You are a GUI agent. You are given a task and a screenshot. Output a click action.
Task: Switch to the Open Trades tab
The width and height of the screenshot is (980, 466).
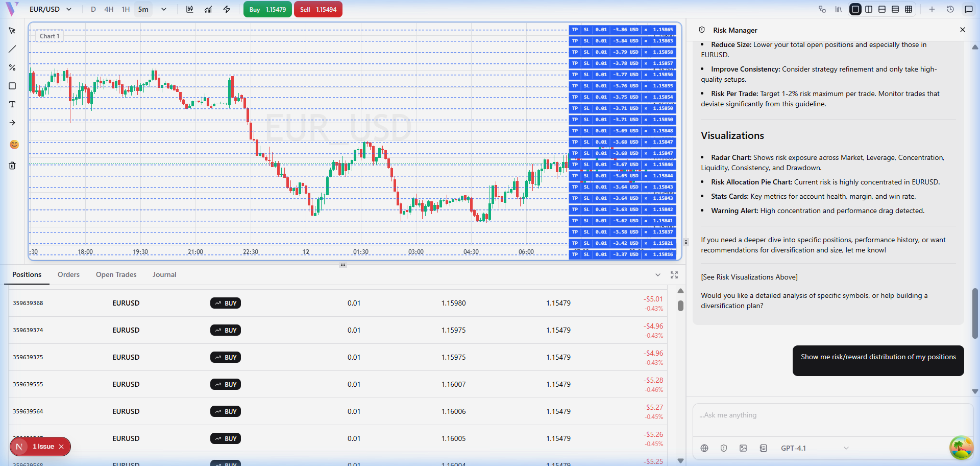coord(116,274)
